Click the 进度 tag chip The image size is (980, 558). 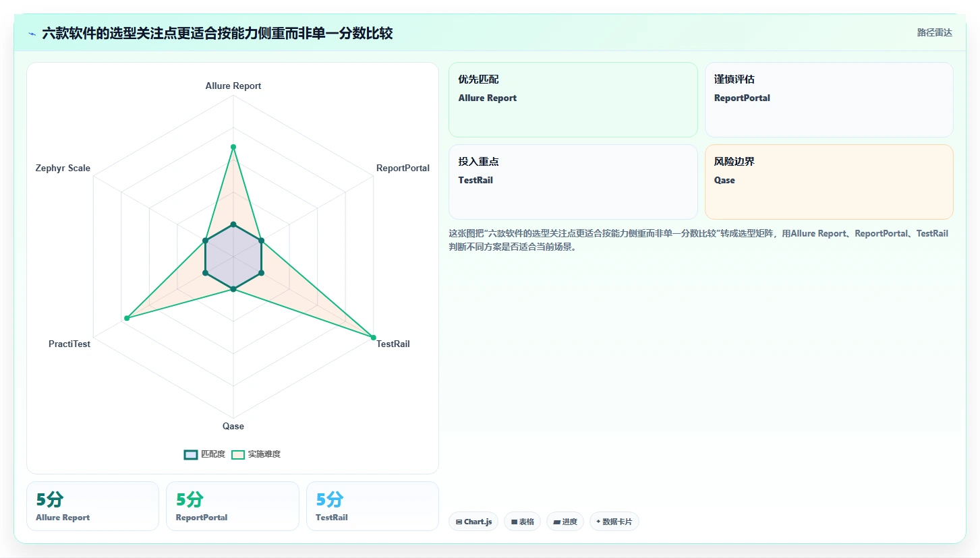[x=565, y=522]
